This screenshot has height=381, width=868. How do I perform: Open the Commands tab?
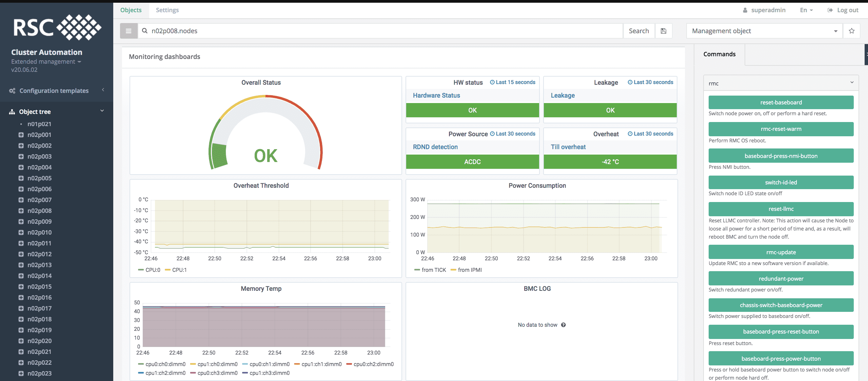[719, 54]
